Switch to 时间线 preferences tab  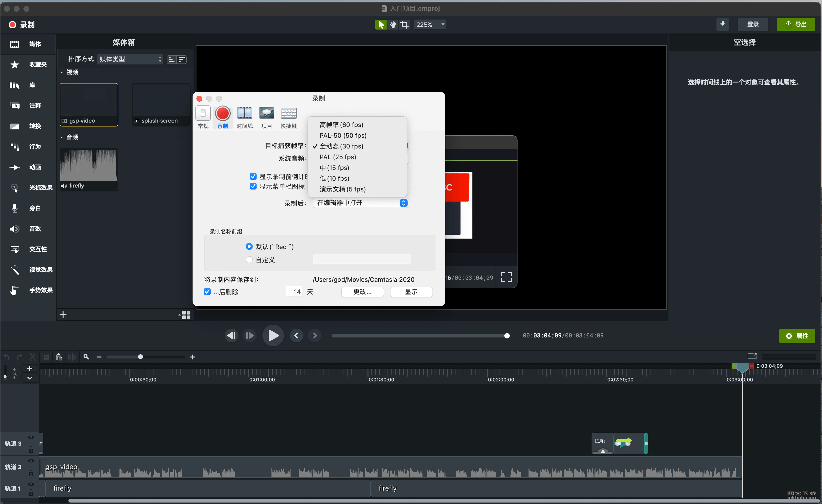(245, 117)
